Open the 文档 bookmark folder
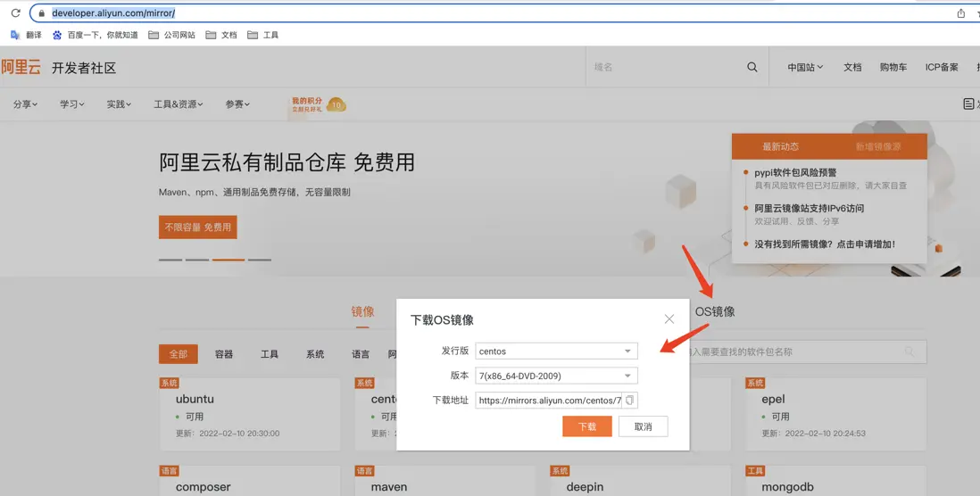Viewport: 980px width, 496px height. (221, 35)
